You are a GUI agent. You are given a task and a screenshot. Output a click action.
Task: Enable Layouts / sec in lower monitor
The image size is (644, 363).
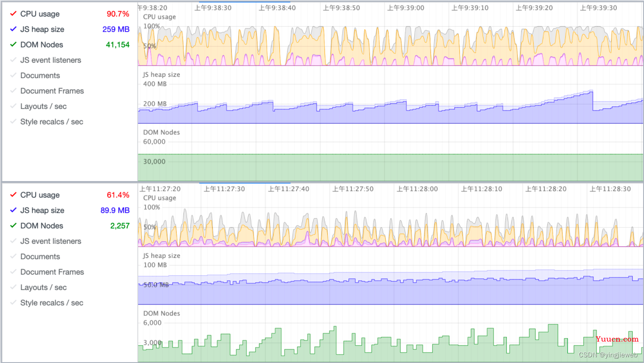13,287
